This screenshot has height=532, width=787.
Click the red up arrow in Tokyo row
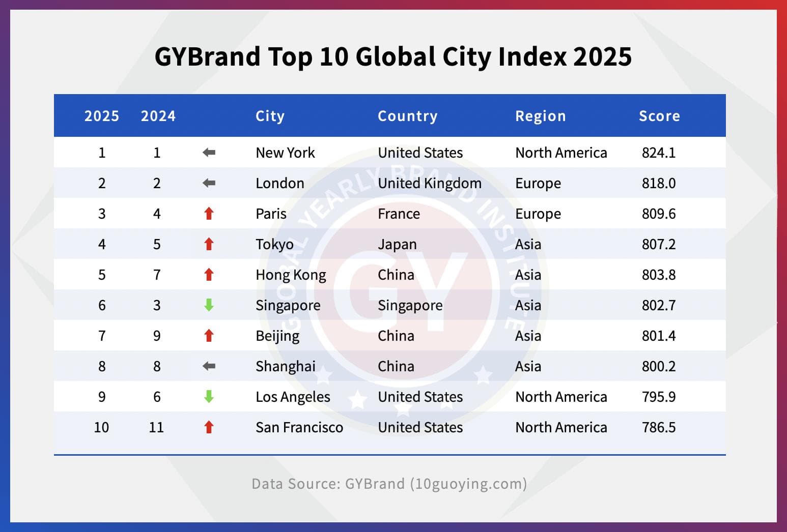point(209,244)
